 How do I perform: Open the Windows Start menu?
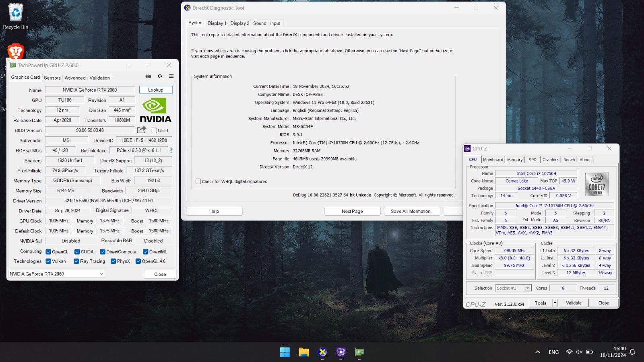[285, 352]
